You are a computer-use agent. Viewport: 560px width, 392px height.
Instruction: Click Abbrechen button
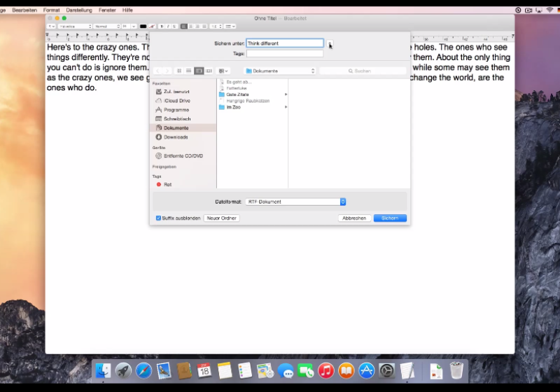click(x=354, y=218)
